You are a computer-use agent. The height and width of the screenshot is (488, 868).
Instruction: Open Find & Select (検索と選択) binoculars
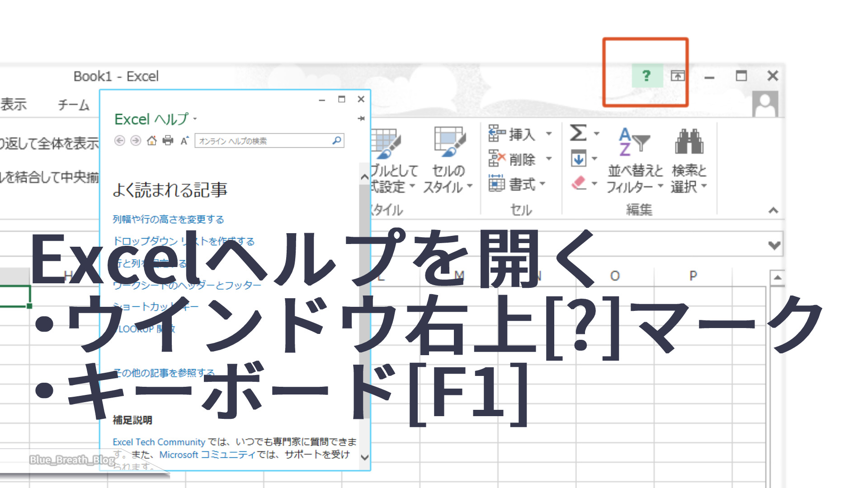click(x=689, y=160)
